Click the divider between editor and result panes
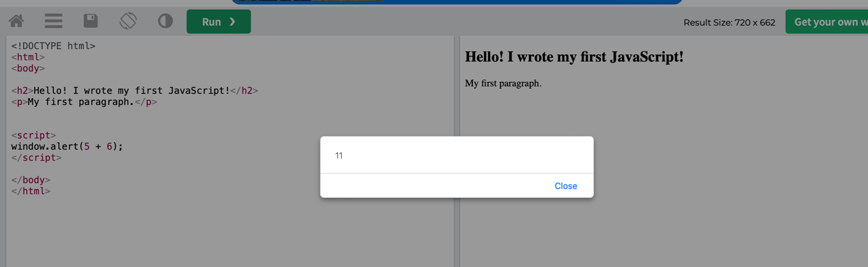The image size is (868, 267). point(457,151)
